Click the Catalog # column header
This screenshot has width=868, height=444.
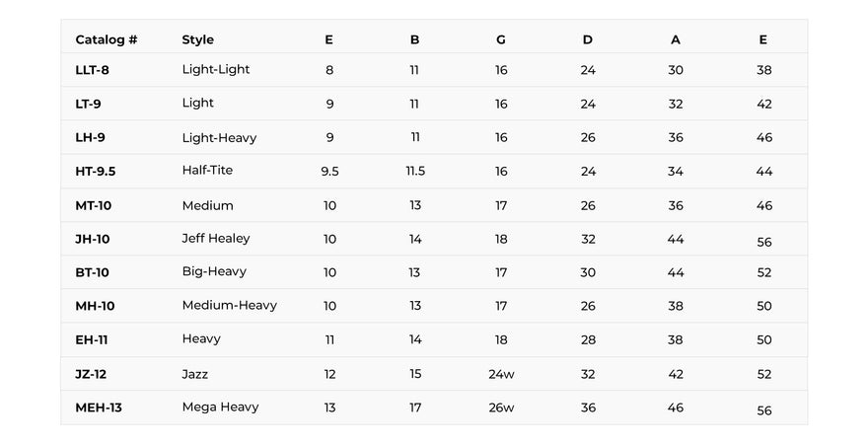tap(107, 39)
